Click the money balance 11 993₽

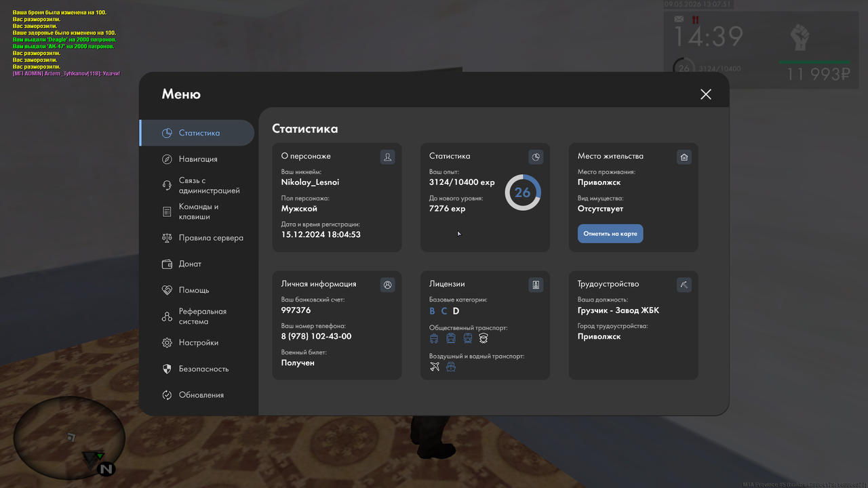818,74
